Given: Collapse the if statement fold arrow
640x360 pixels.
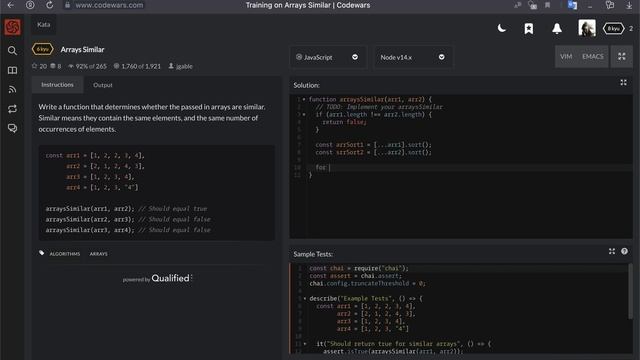Looking at the screenshot, I should (304, 114).
